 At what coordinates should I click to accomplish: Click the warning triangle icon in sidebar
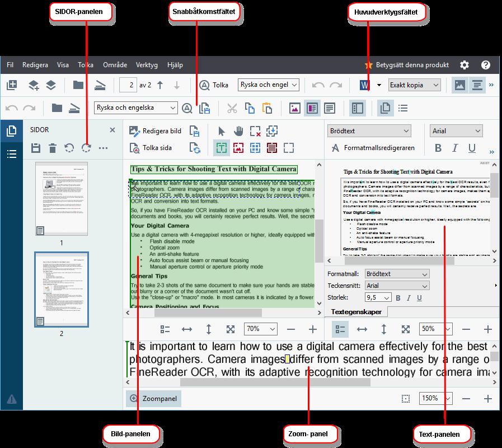(x=12, y=399)
